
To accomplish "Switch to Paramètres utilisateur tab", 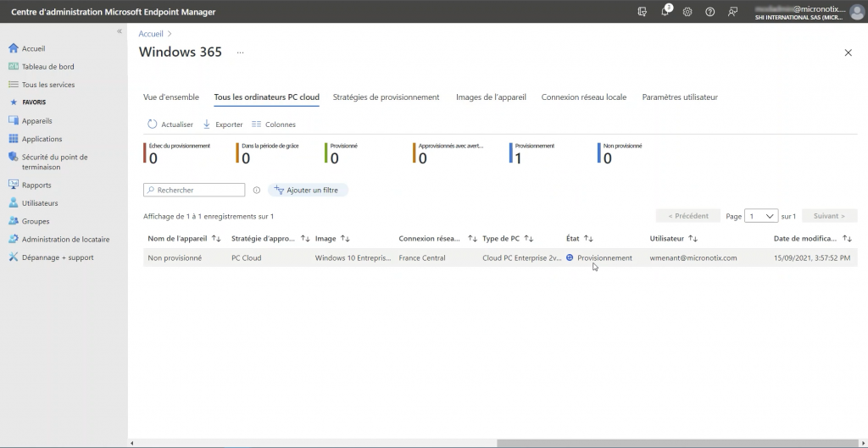I will click(x=680, y=97).
